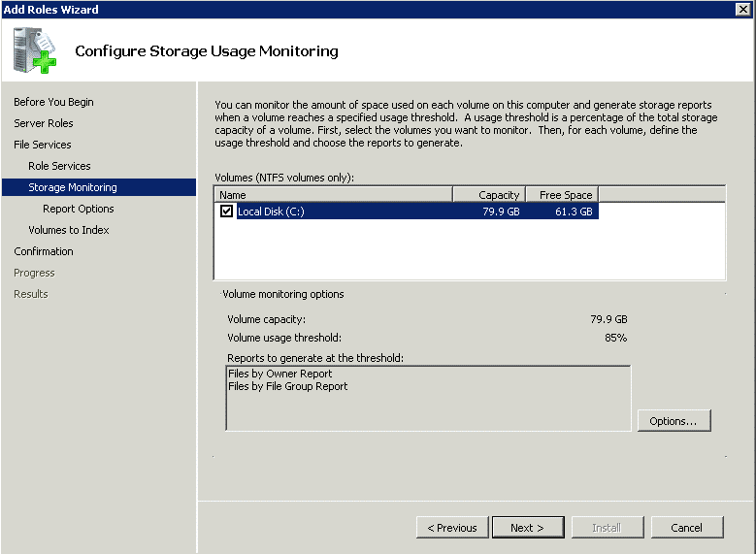Select the Local Disk (C:) row name
The image size is (756, 554).
[271, 212]
